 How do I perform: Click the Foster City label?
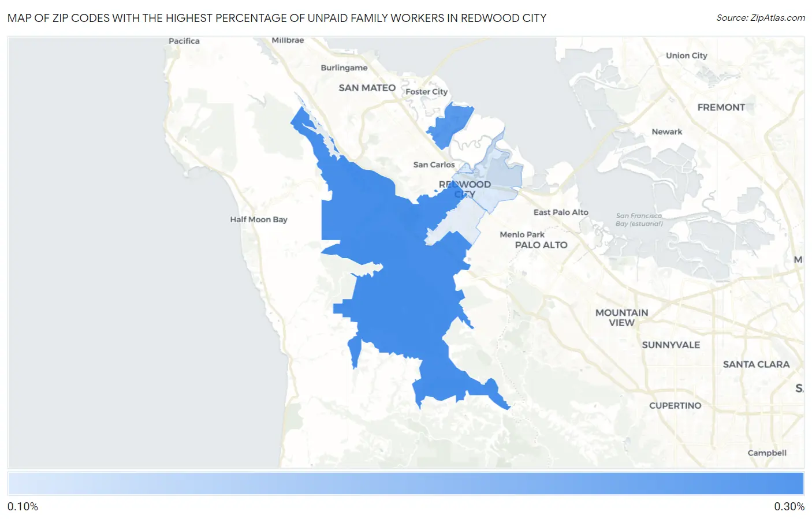point(427,92)
